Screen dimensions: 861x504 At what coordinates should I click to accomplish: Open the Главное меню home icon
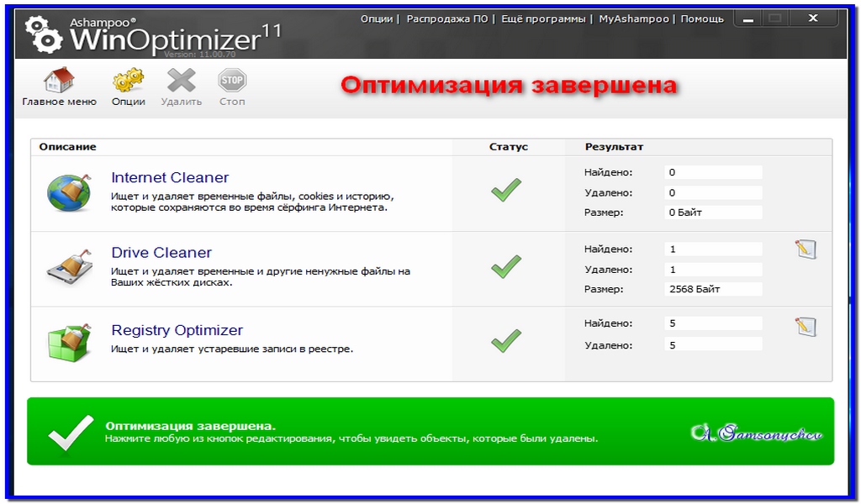[x=58, y=81]
